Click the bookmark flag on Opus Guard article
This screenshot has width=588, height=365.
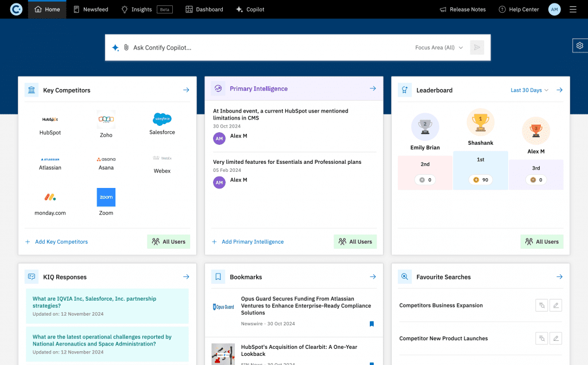(x=372, y=324)
